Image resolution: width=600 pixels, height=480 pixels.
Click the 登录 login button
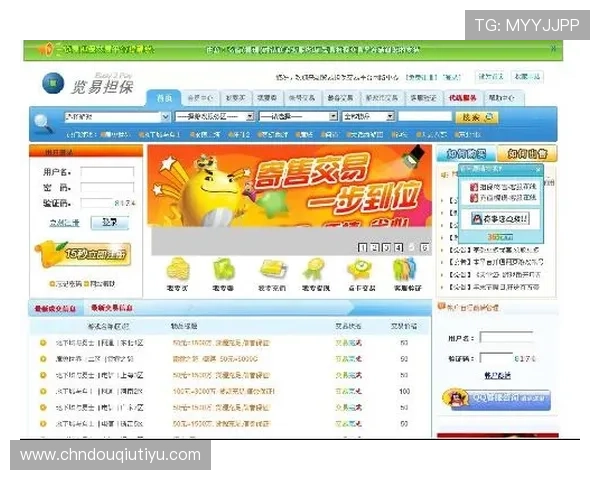pyautogui.click(x=110, y=222)
